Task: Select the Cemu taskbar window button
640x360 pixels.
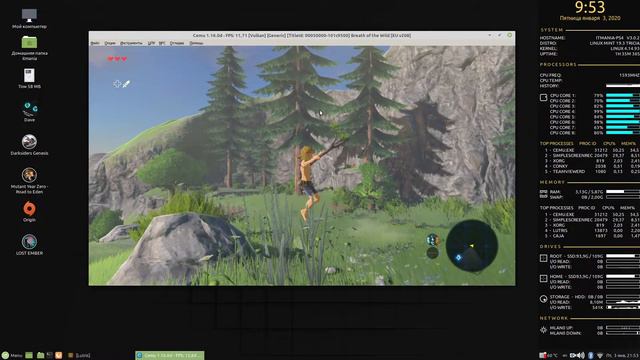Action: [x=170, y=356]
